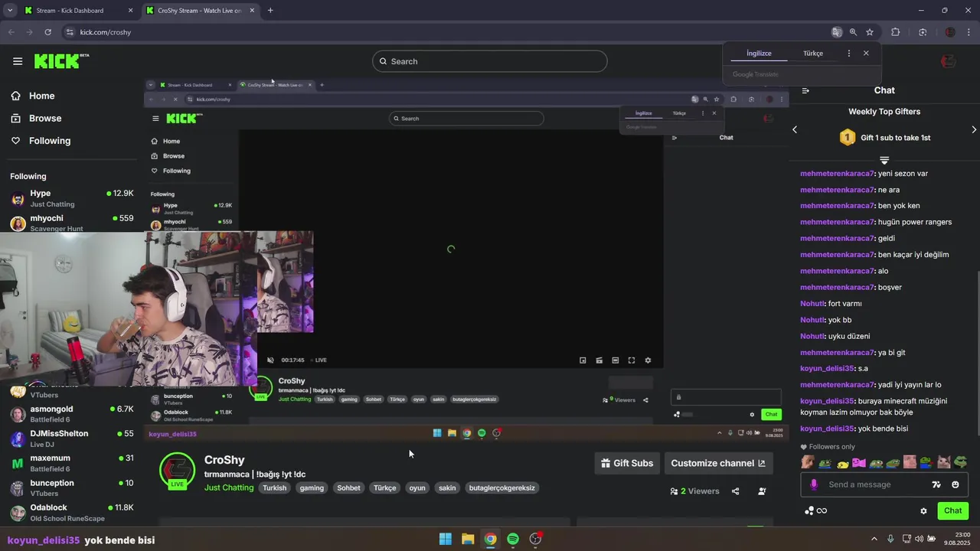This screenshot has height=551, width=980.
Task: Open the hamburger sidebar menu beside Kick logo
Action: tap(17, 61)
